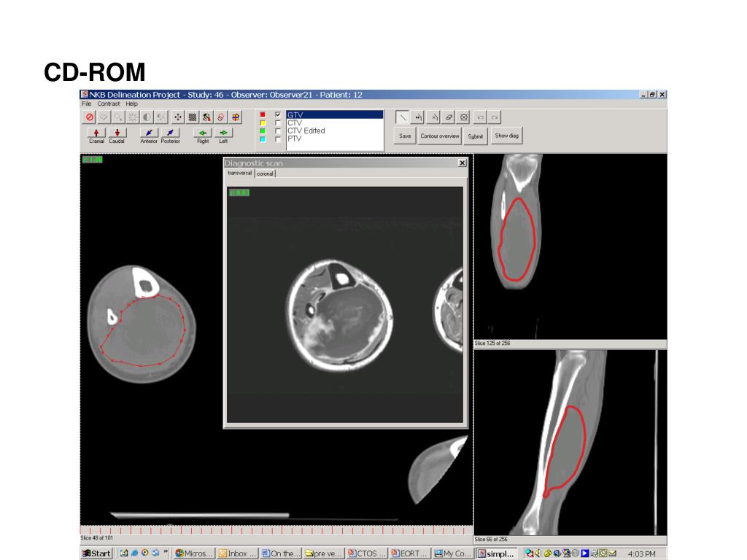Click the greyed zoom magnifier icon
This screenshot has width=747, height=560.
click(x=119, y=117)
